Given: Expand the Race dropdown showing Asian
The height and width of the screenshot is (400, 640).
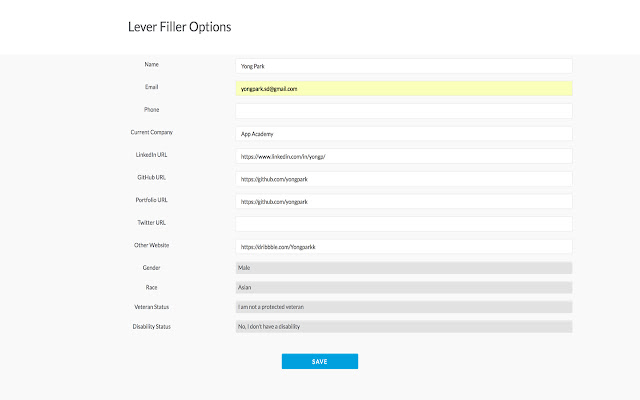Looking at the screenshot, I should click(x=403, y=287).
